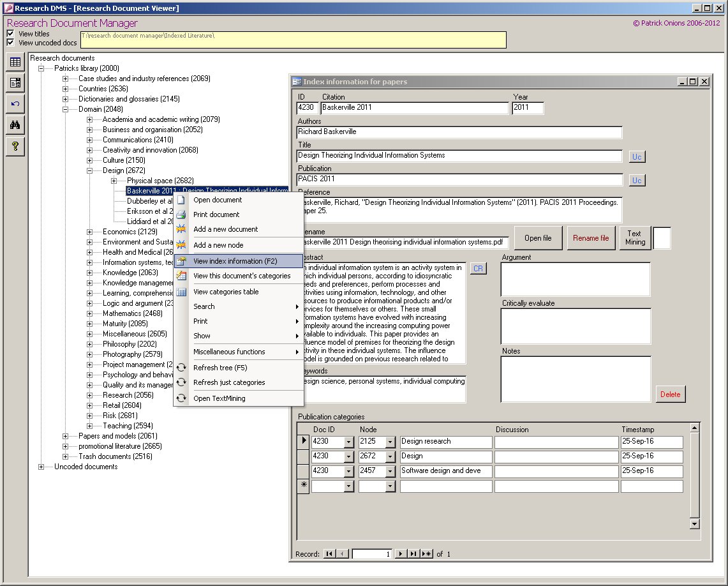This screenshot has width=728, height=586.
Task: Click the question mark help icon
Action: 15,146
